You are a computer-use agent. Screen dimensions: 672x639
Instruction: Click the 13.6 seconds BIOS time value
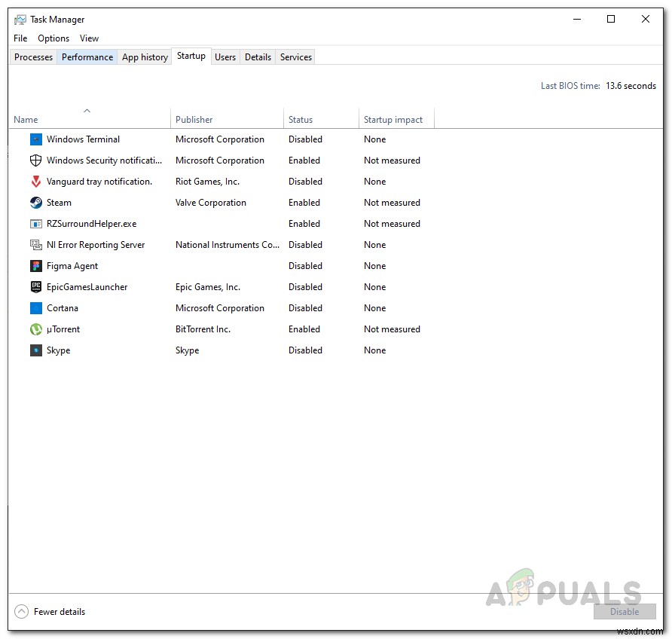click(x=631, y=86)
